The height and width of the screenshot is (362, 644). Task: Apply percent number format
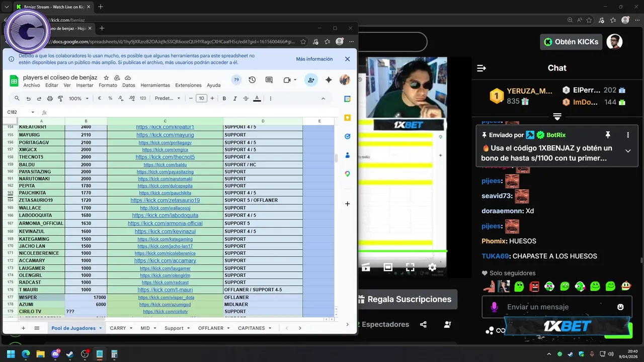(x=110, y=99)
